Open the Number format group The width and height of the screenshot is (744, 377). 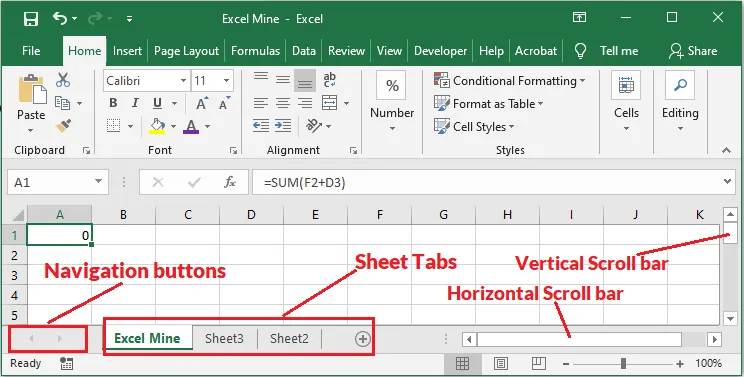pyautogui.click(x=392, y=102)
